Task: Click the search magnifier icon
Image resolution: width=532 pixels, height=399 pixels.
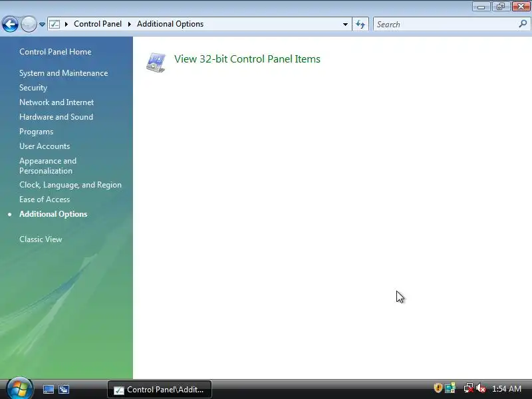Action: click(523, 24)
